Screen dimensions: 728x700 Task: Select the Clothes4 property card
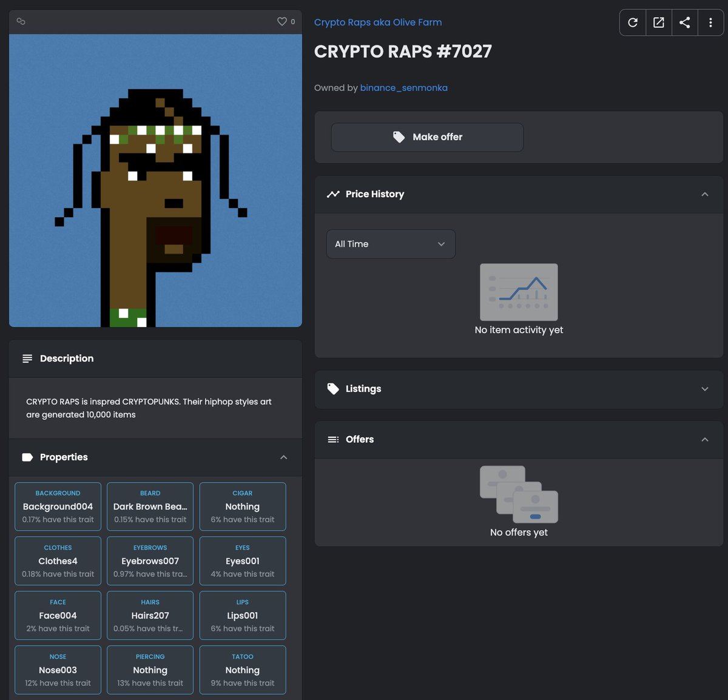(58, 561)
